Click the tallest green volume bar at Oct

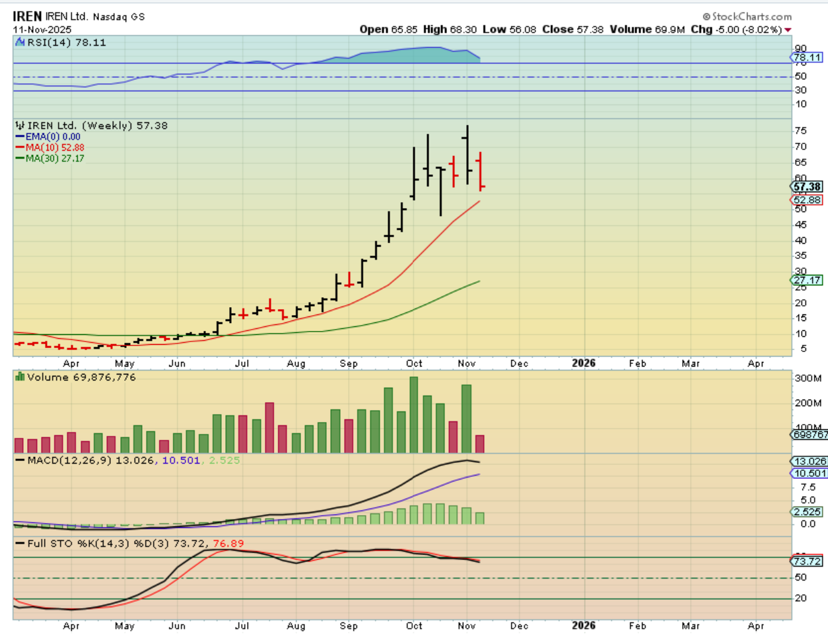tap(414, 415)
